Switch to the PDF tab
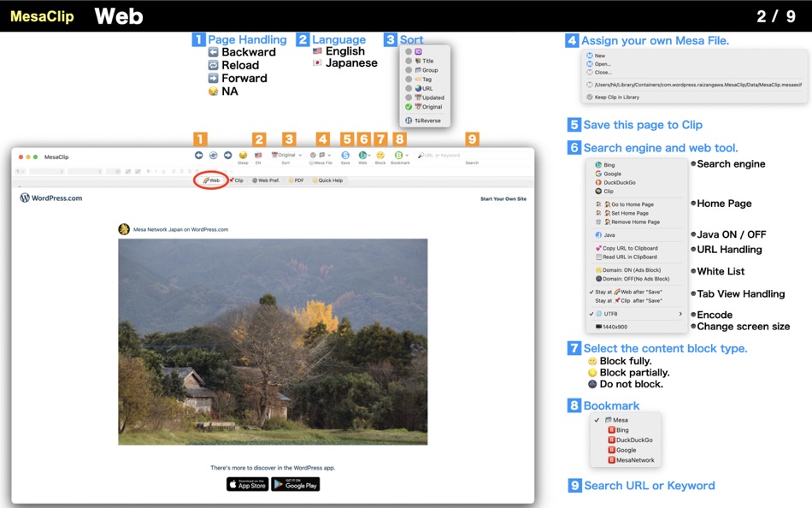Viewport: 812px width, 508px height. (x=297, y=180)
